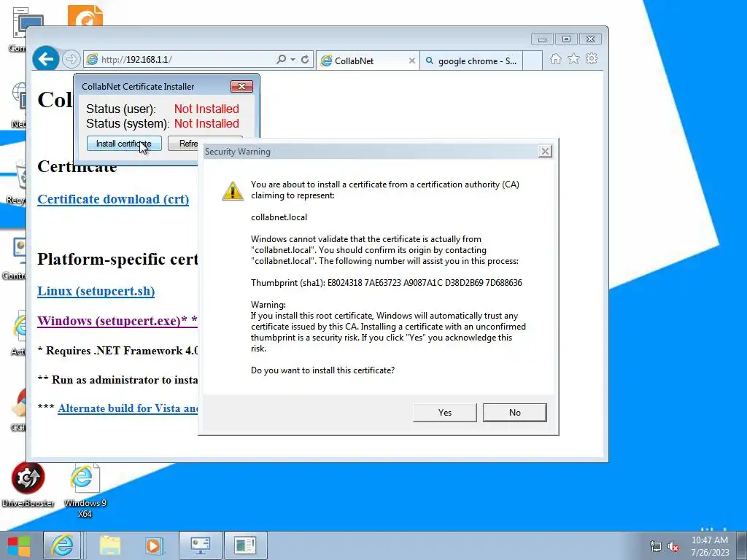Switch to the CollabNet tab
Image resolution: width=747 pixels, height=560 pixels.
pos(362,61)
